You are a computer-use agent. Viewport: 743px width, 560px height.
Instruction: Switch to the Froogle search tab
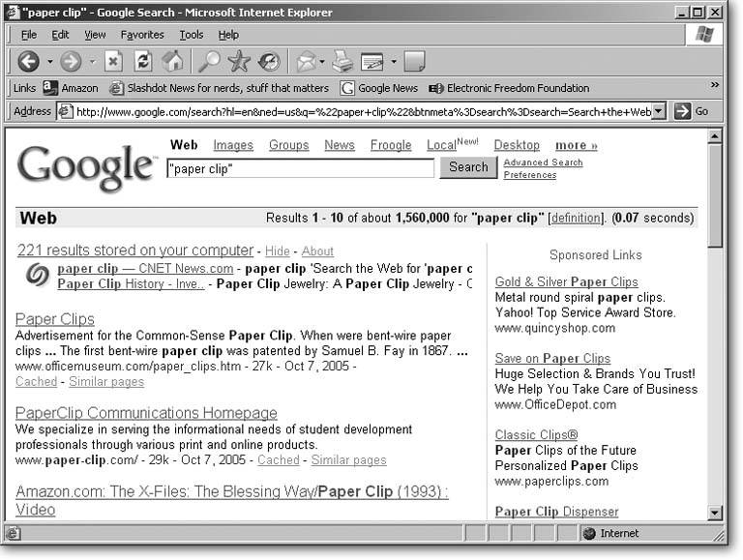pos(391,145)
